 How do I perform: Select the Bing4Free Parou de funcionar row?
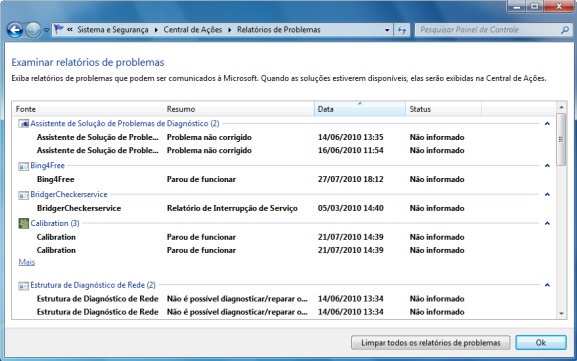point(283,179)
